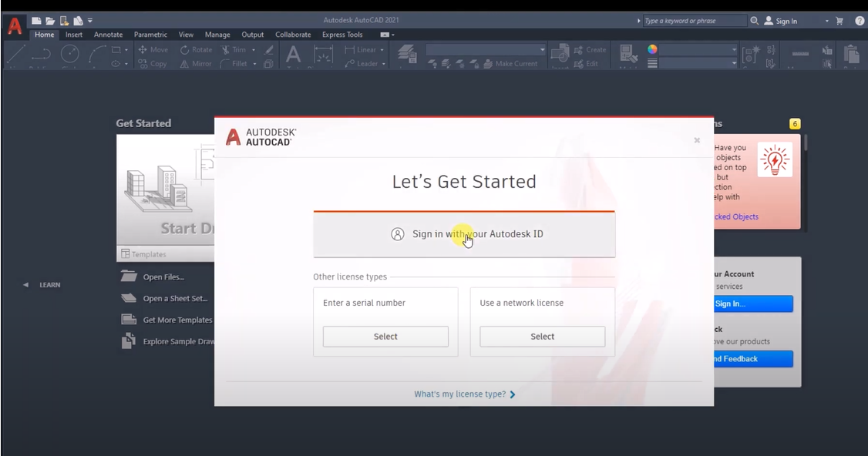Click Open Files on the Start tab
The height and width of the screenshot is (456, 868).
tap(153, 277)
